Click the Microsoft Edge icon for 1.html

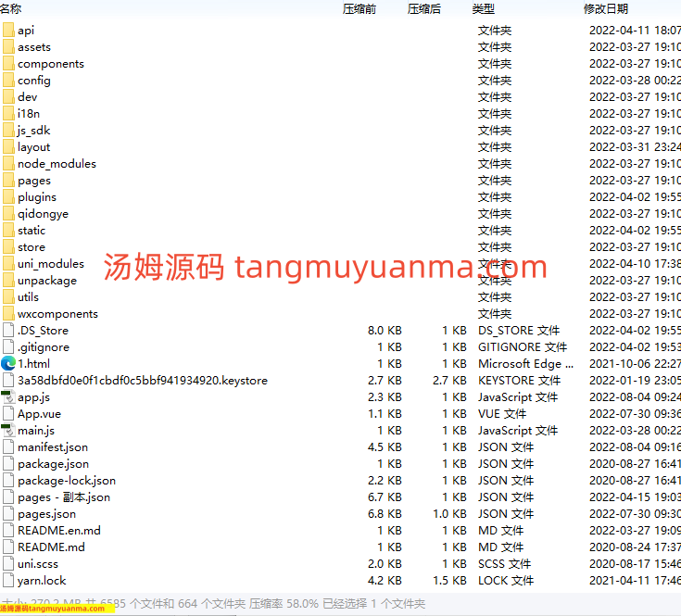8,364
